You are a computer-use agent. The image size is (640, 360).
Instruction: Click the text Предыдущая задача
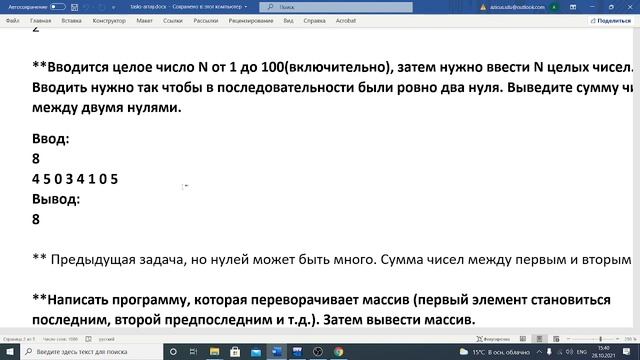click(x=118, y=260)
